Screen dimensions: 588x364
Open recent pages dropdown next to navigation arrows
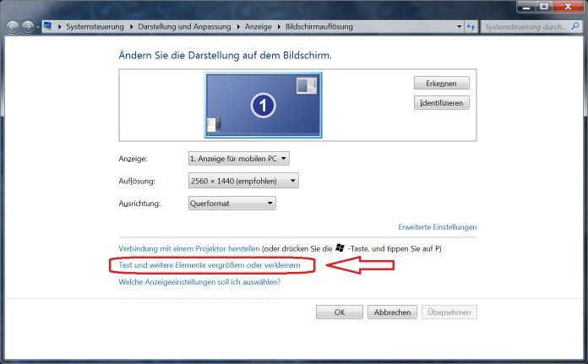click(38, 27)
